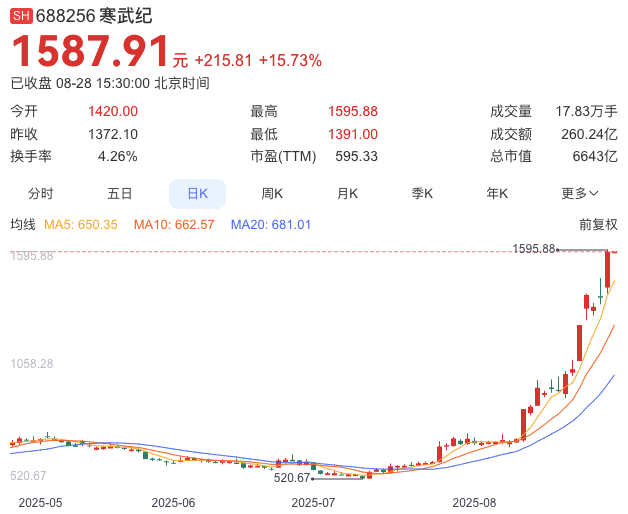Switch to the 五日 chart tab

click(119, 194)
